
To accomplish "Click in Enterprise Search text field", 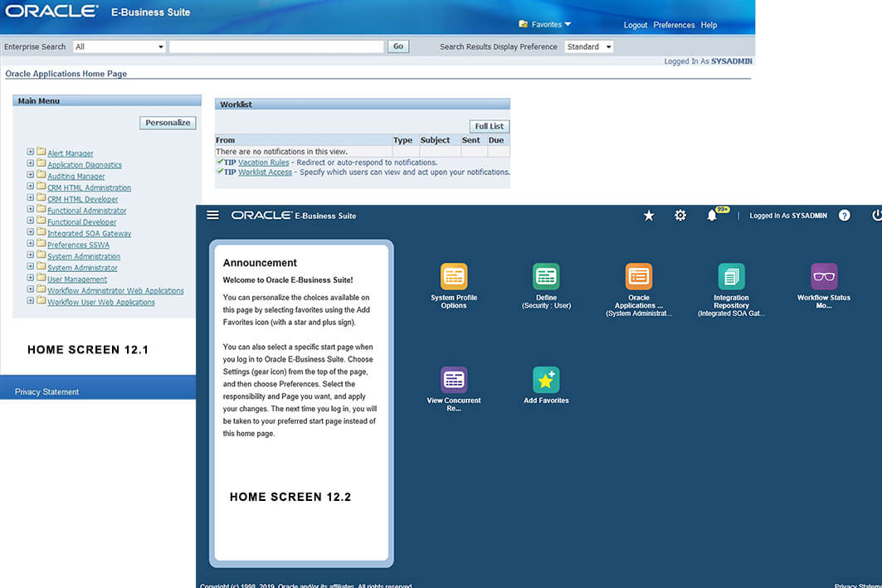I will pyautogui.click(x=276, y=46).
